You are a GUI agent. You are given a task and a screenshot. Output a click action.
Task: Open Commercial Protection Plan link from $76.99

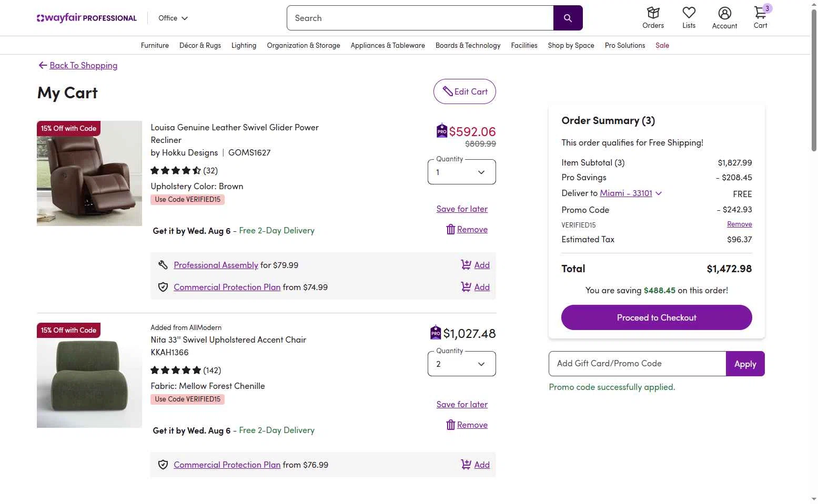[x=227, y=465]
